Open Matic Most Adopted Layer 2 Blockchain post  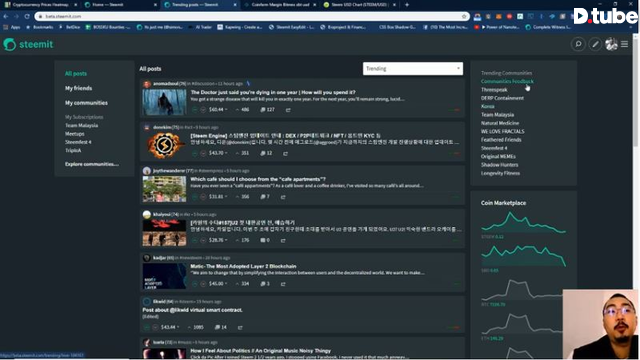pos(243,266)
